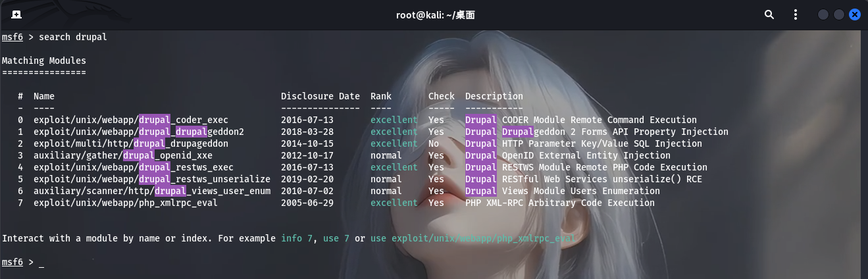Close the terminal window
Screen dimensions: 868x279
tap(855, 14)
